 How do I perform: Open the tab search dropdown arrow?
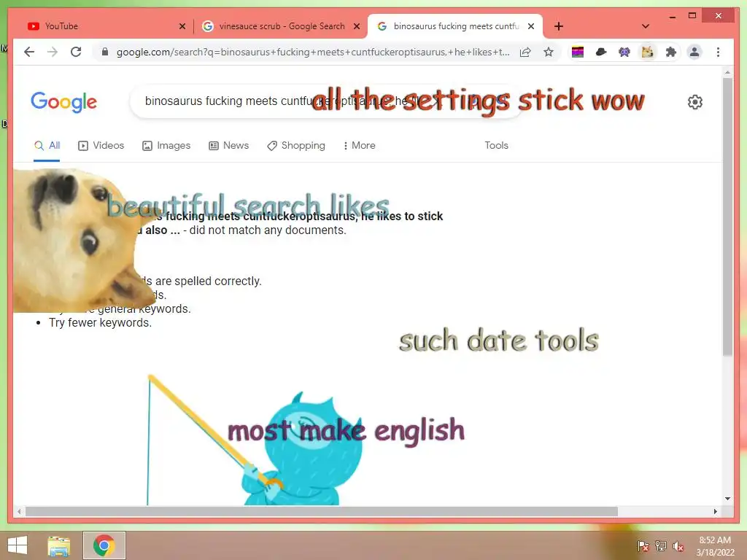click(646, 26)
